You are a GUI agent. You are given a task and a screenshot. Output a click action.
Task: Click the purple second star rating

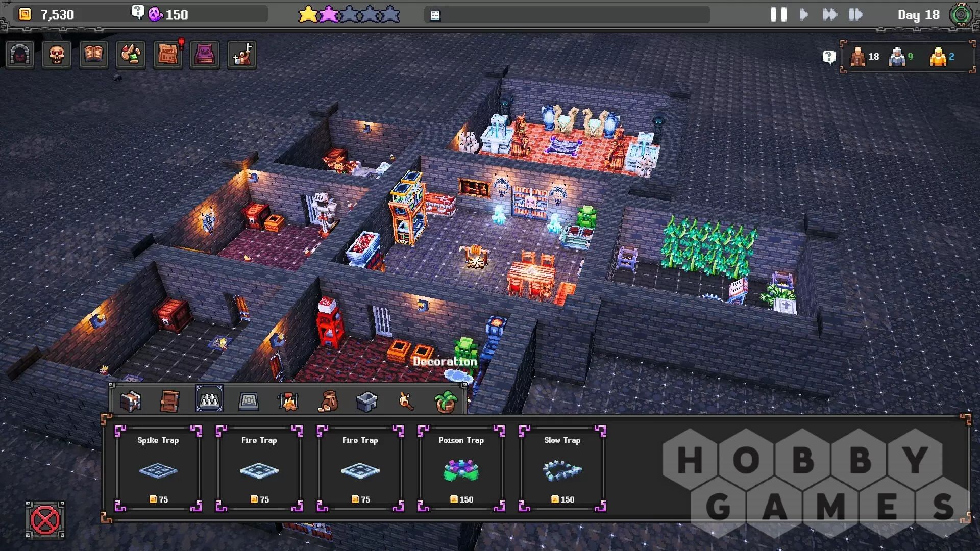click(x=329, y=14)
